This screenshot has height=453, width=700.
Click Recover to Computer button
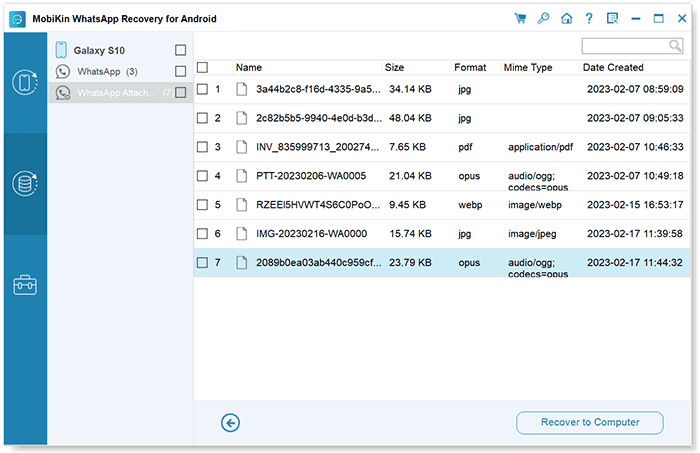590,422
